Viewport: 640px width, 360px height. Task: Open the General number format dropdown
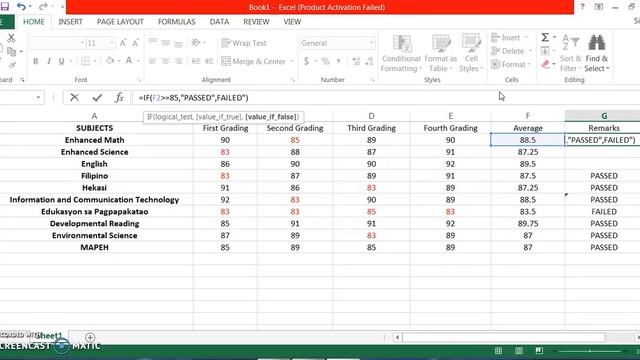tap(371, 43)
